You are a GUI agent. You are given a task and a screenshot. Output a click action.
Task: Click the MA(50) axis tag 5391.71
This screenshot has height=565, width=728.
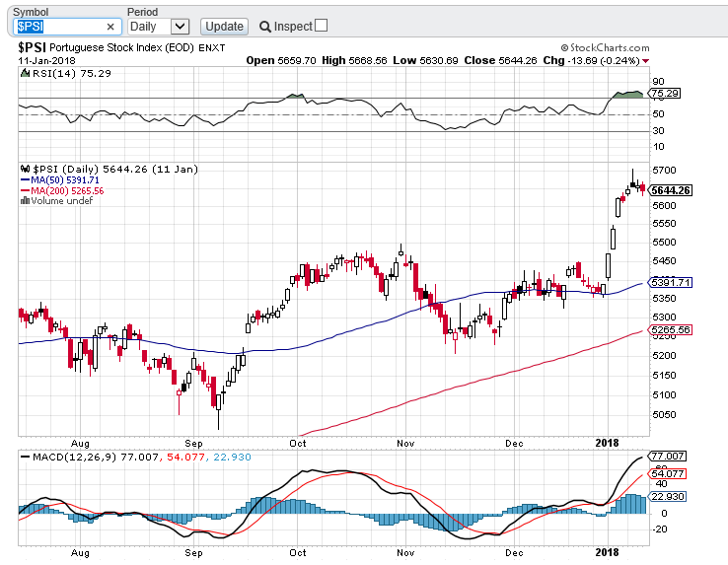(x=669, y=282)
